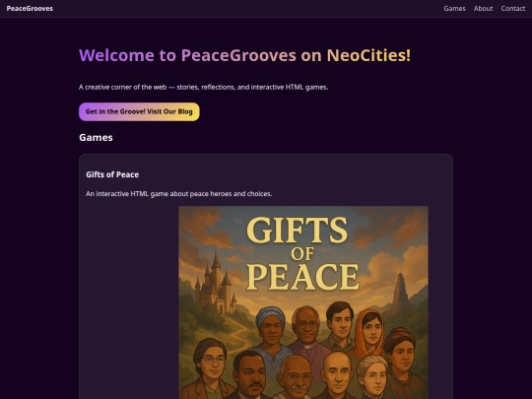Click the woman with glasses at far left
The width and height of the screenshot is (532, 399).
pos(210,366)
